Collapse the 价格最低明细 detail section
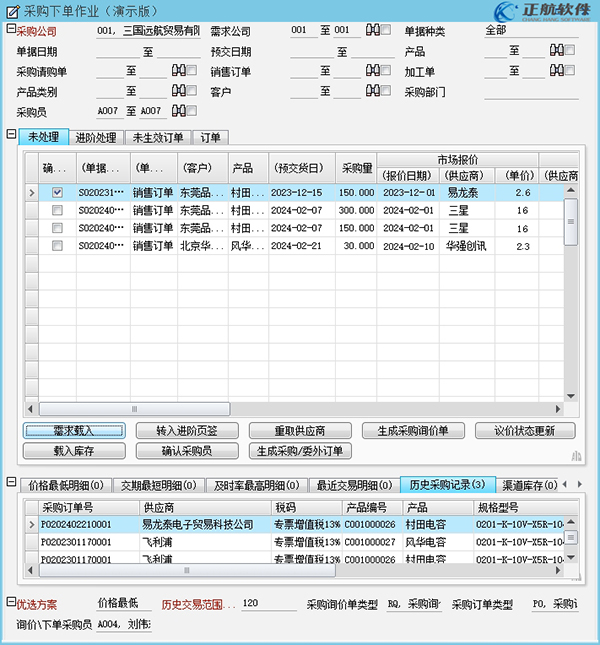 click(x=12, y=482)
